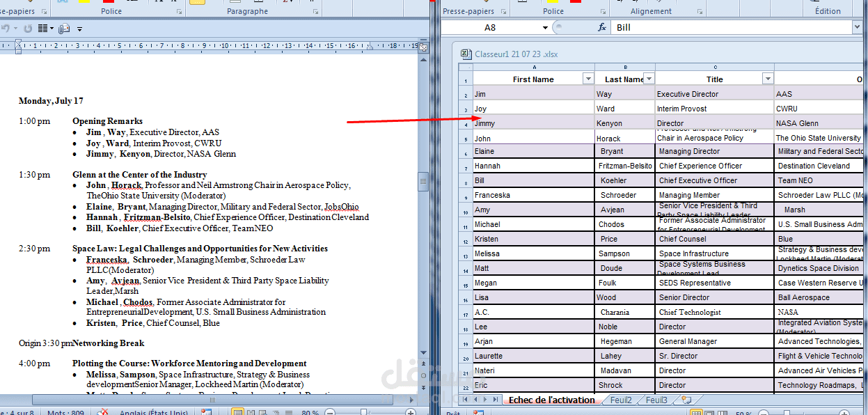The image size is (868, 415).
Task: Open the Title column filter dropdown
Action: point(768,79)
